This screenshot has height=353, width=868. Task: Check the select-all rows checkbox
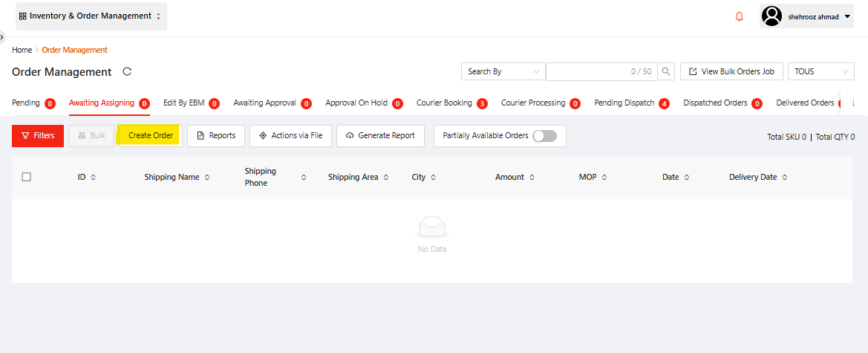pos(27,177)
